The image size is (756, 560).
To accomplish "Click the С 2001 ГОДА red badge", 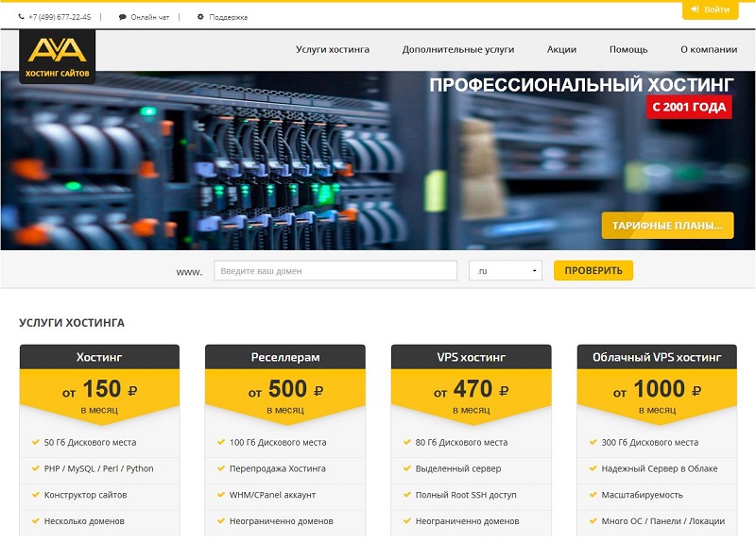I will pyautogui.click(x=689, y=107).
